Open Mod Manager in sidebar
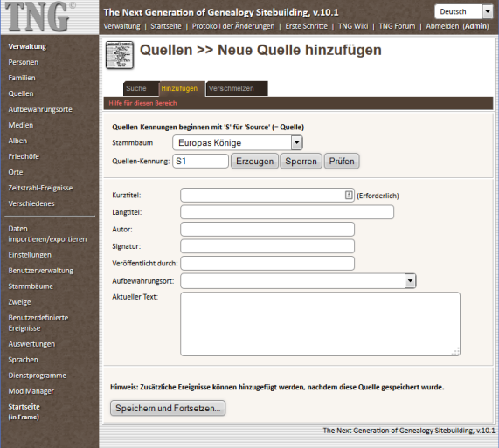 click(31, 391)
